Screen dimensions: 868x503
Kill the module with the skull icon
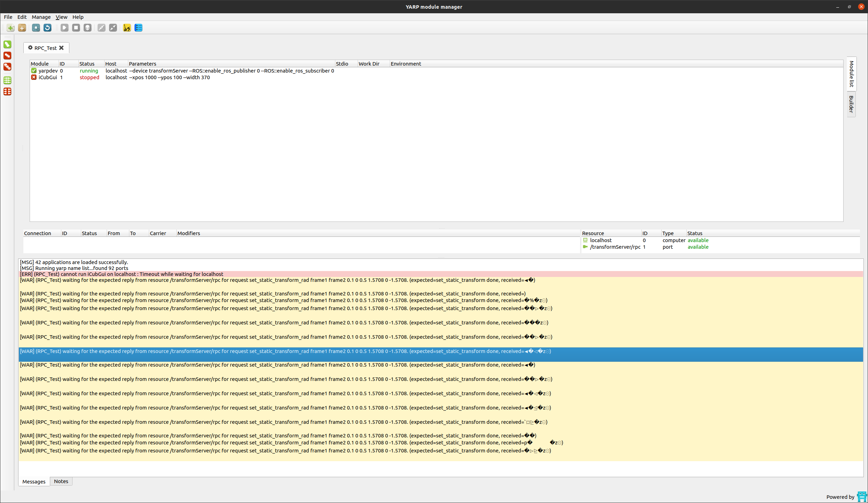[x=87, y=28]
